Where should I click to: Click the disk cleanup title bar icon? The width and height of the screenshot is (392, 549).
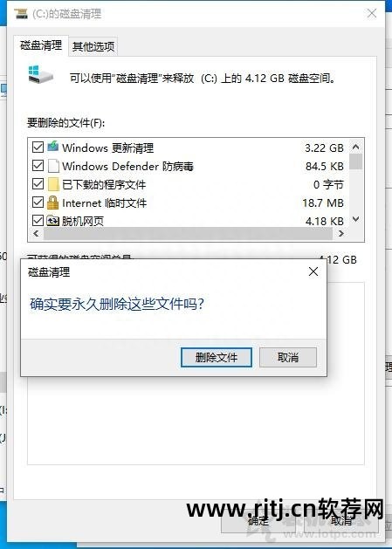tap(21, 14)
